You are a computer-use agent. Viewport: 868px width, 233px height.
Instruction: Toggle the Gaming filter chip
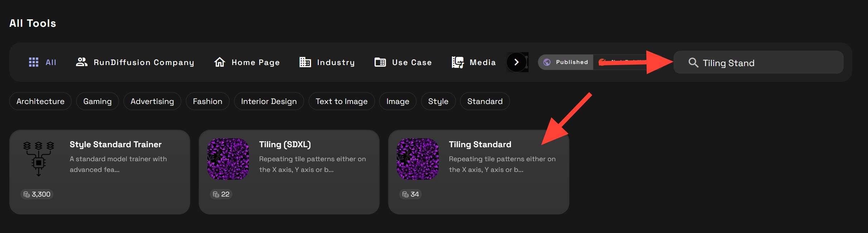coord(97,101)
